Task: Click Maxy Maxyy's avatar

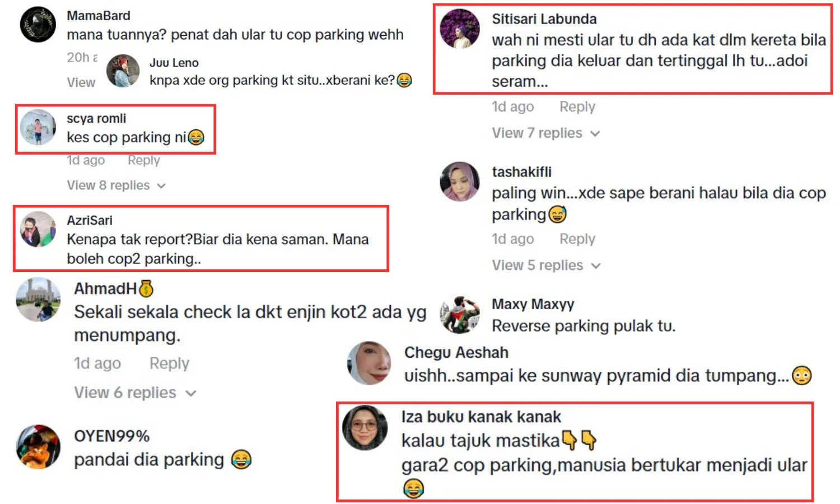Action: point(460,314)
